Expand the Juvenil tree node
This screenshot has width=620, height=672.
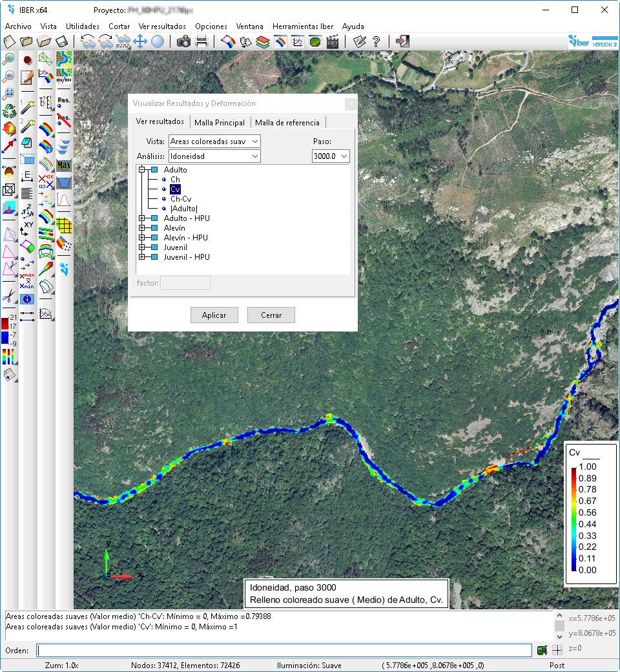coord(141,247)
